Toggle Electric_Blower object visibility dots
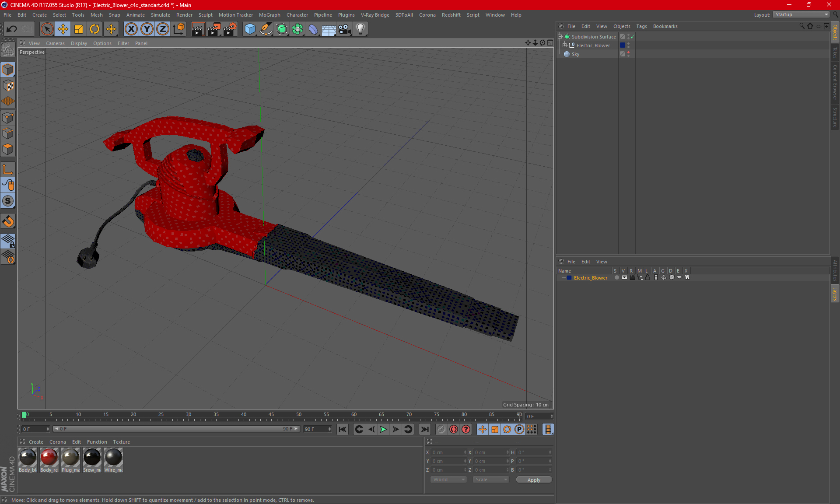 point(629,45)
